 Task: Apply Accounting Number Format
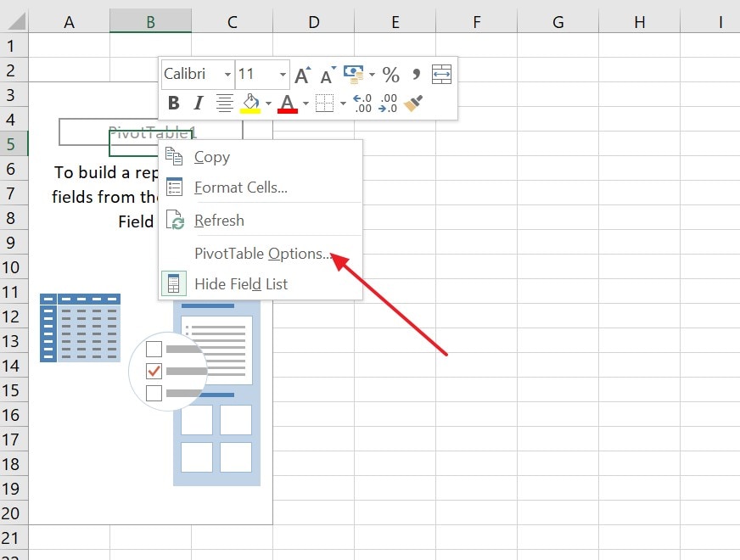click(352, 74)
